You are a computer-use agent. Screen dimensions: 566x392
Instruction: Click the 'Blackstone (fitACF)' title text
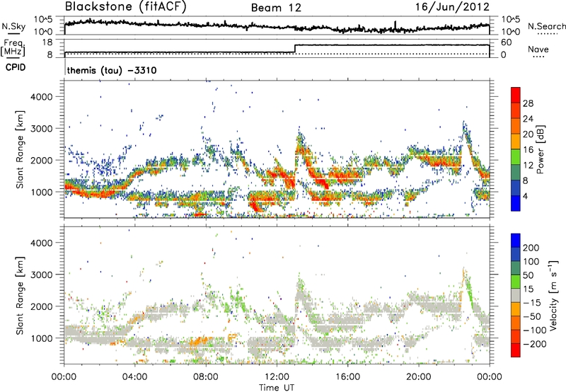(126, 7)
